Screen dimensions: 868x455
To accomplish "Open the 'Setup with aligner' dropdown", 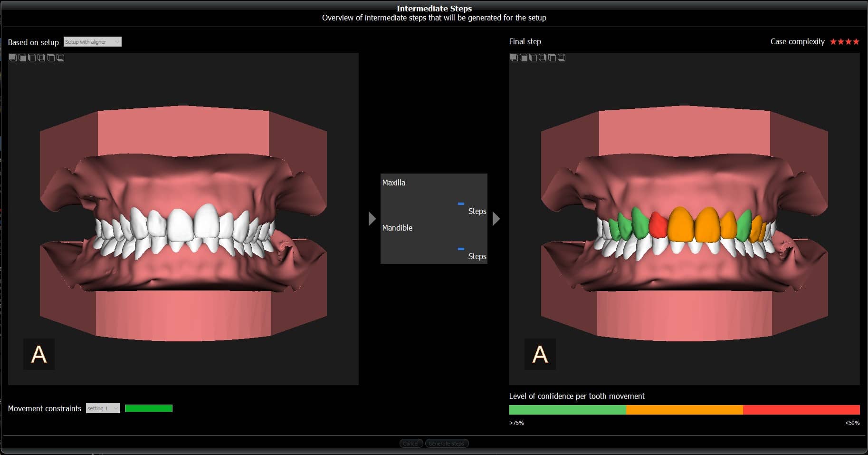I will click(x=92, y=41).
